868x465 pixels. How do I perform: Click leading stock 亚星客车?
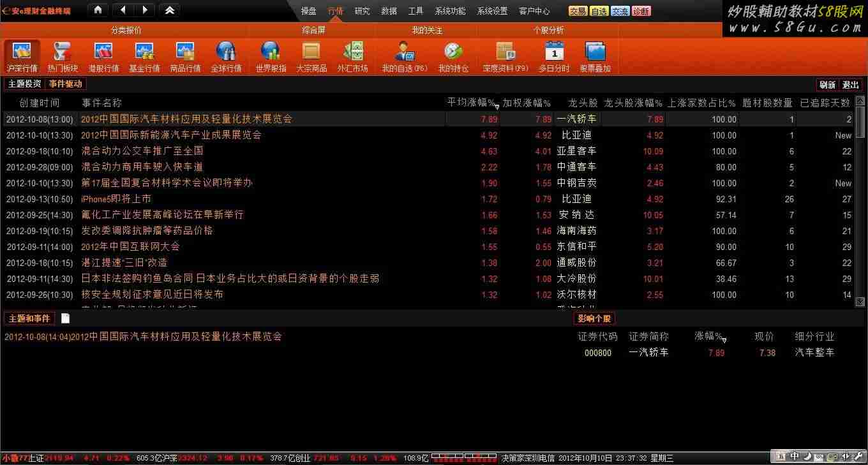coord(576,151)
